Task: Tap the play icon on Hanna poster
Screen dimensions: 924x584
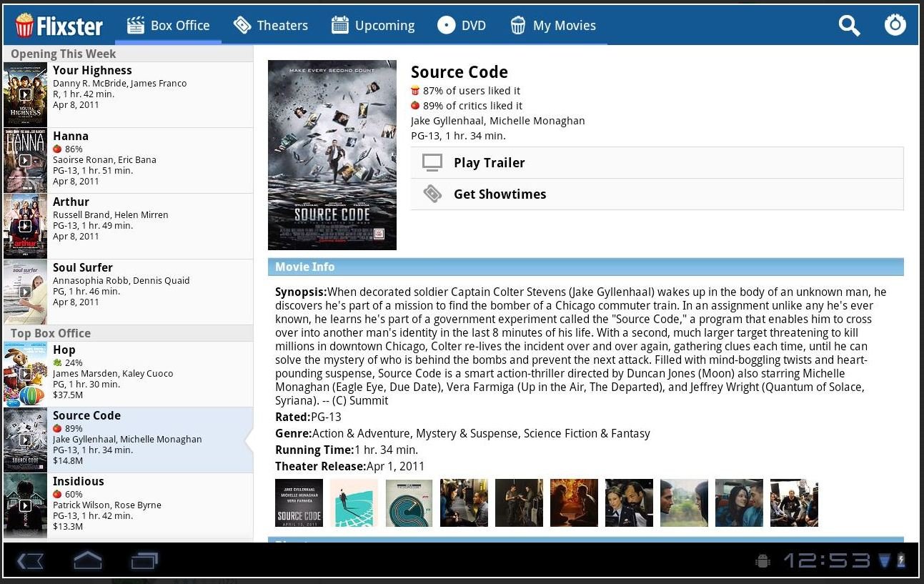Action: click(25, 160)
